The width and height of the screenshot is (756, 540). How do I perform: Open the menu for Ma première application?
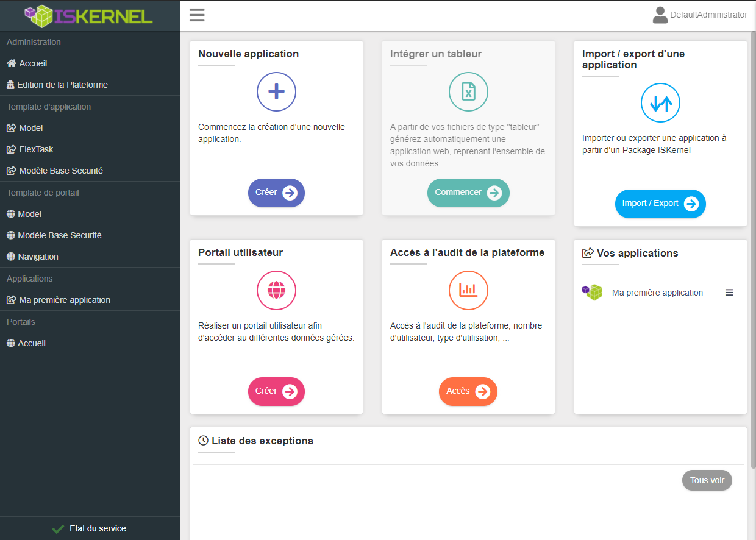[729, 293]
